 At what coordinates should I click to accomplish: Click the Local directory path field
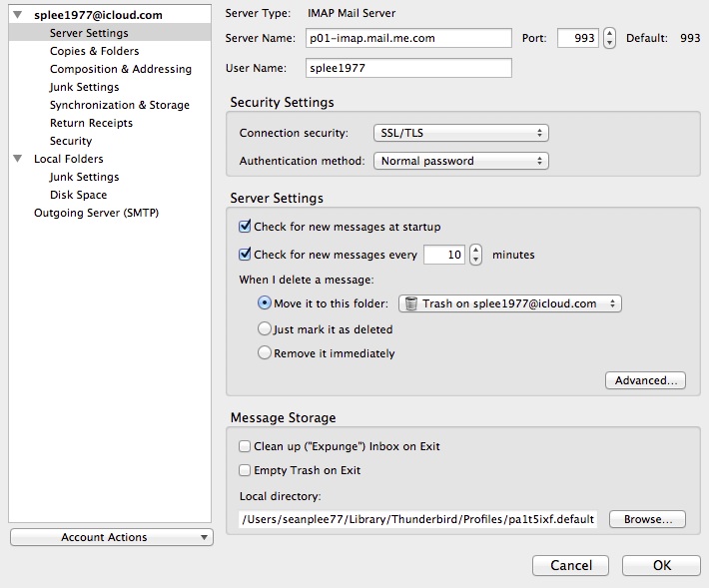click(x=417, y=519)
